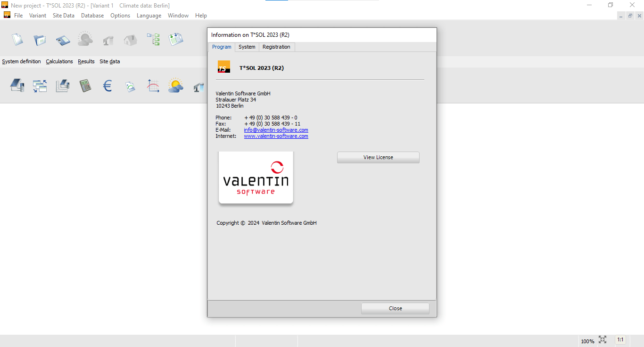Click the T*SOL icon beside the File menu
Image resolution: width=644 pixels, height=347 pixels.
pyautogui.click(x=7, y=15)
